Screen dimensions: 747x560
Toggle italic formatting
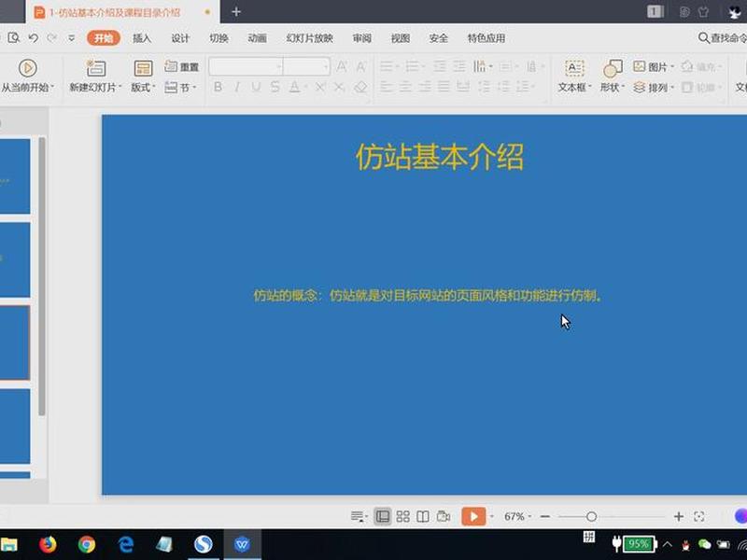[x=237, y=87]
